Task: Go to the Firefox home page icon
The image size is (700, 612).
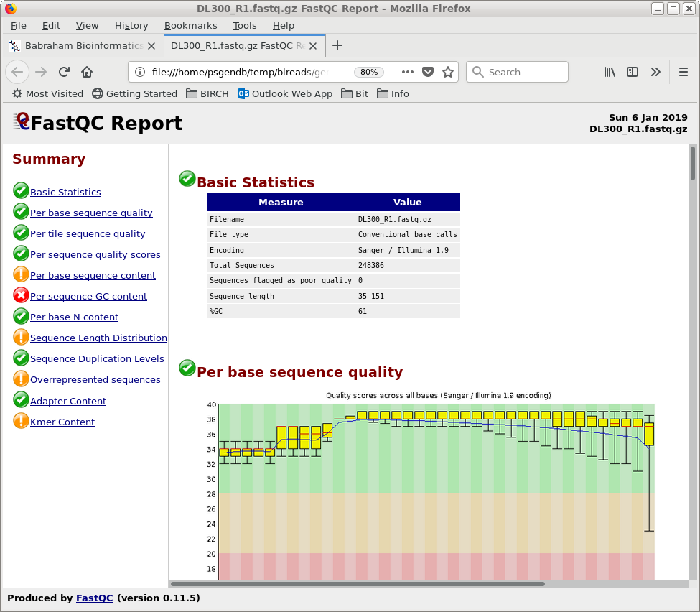Action: 87,72
